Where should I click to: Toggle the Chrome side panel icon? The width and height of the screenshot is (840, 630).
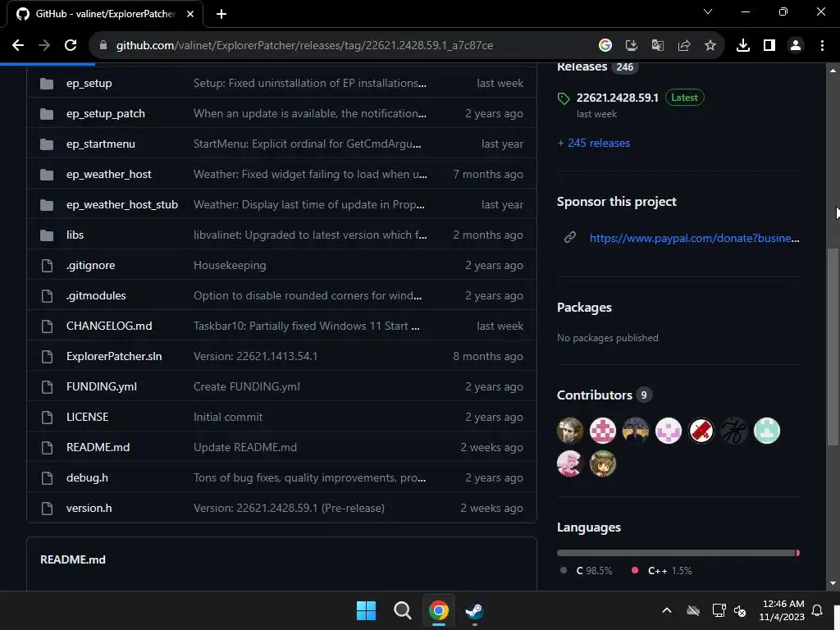pos(769,46)
